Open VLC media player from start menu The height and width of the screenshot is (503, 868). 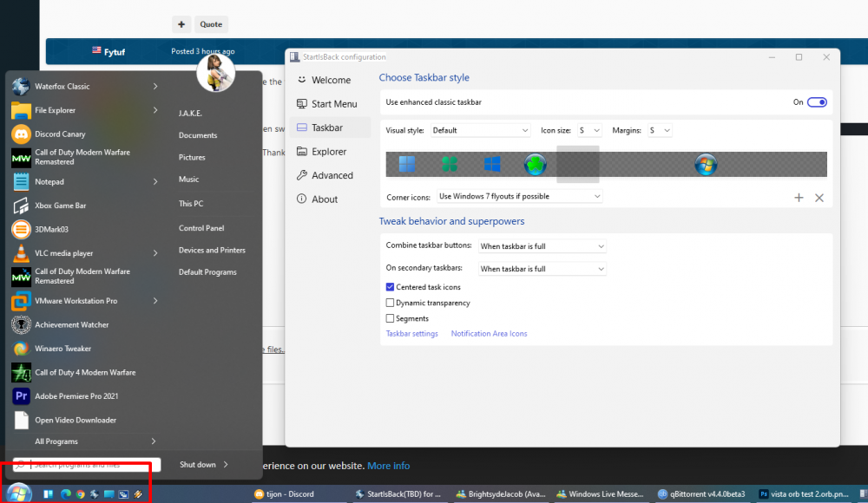coord(63,253)
